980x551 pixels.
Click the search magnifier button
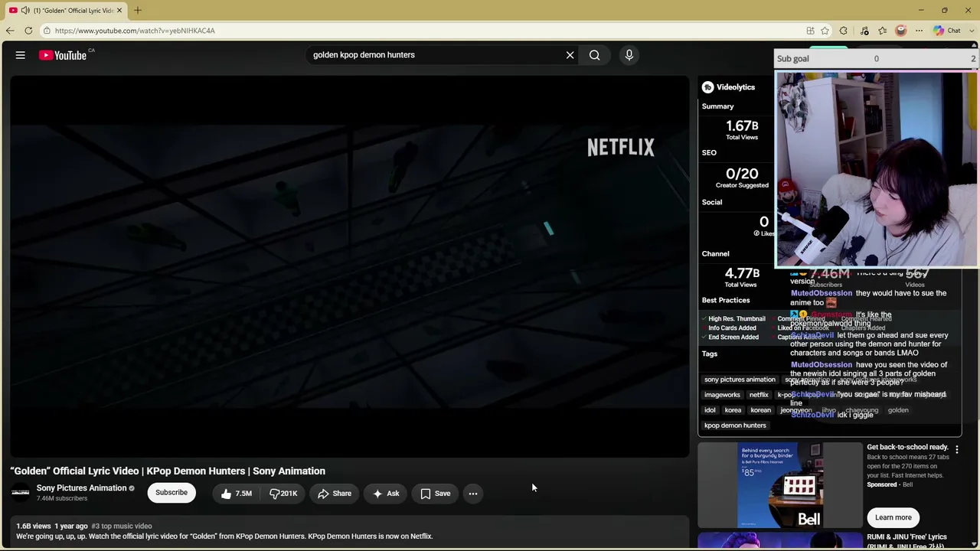(x=594, y=55)
